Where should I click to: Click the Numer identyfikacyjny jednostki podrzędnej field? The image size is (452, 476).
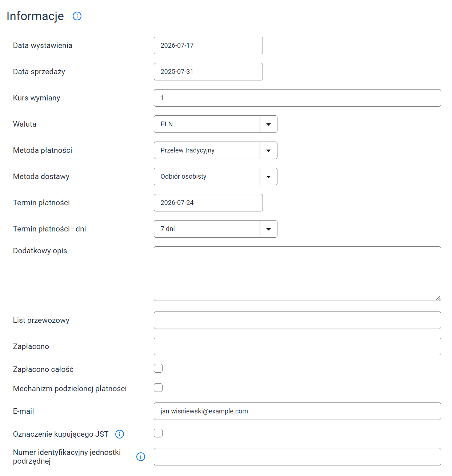pos(297,457)
